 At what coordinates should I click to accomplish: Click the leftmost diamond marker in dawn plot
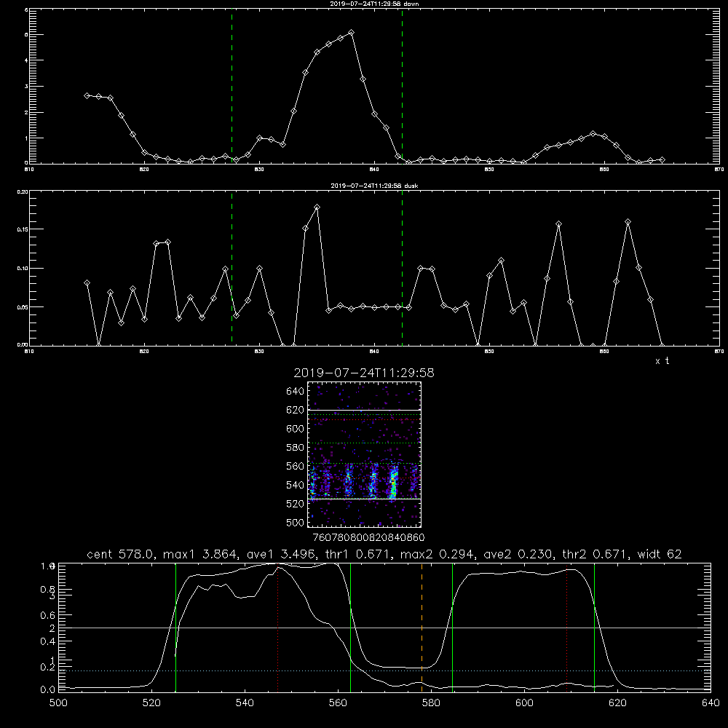[x=87, y=95]
